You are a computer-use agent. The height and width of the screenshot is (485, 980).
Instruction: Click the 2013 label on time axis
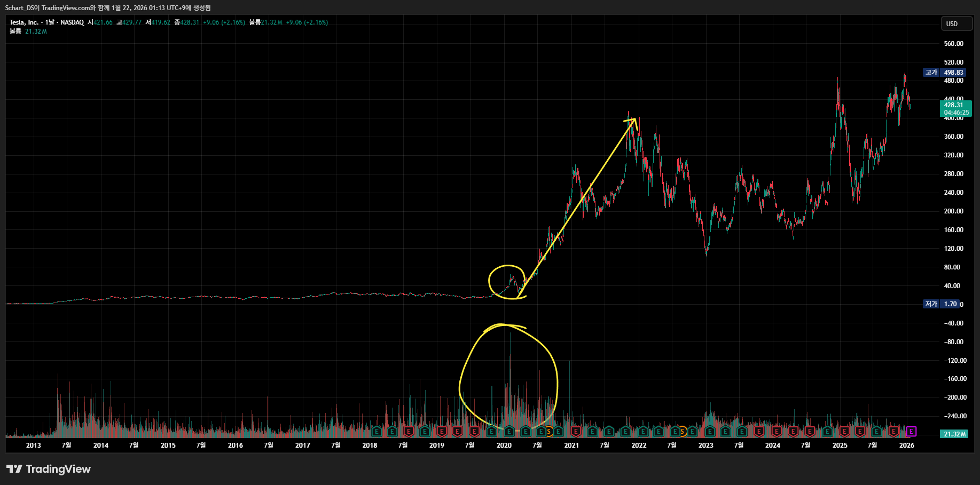[33, 446]
